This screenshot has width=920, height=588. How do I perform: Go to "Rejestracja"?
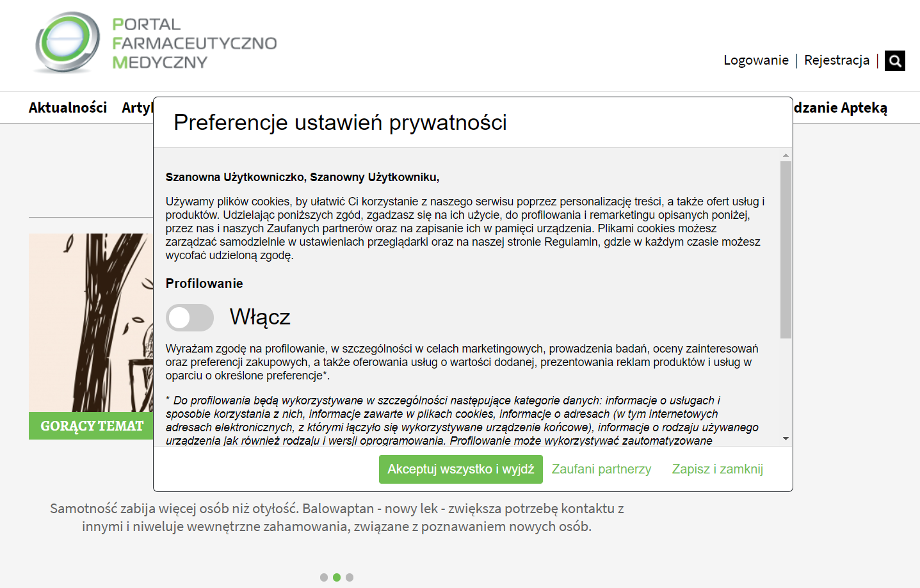[x=837, y=60]
